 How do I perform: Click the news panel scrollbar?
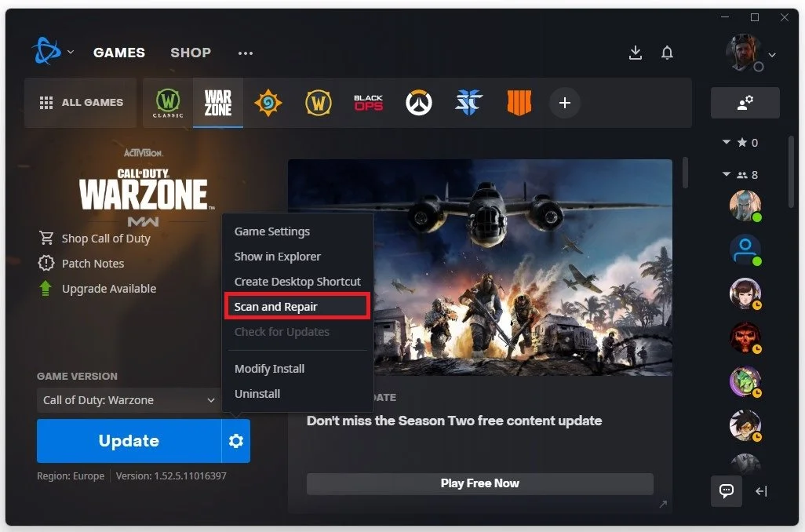686,173
